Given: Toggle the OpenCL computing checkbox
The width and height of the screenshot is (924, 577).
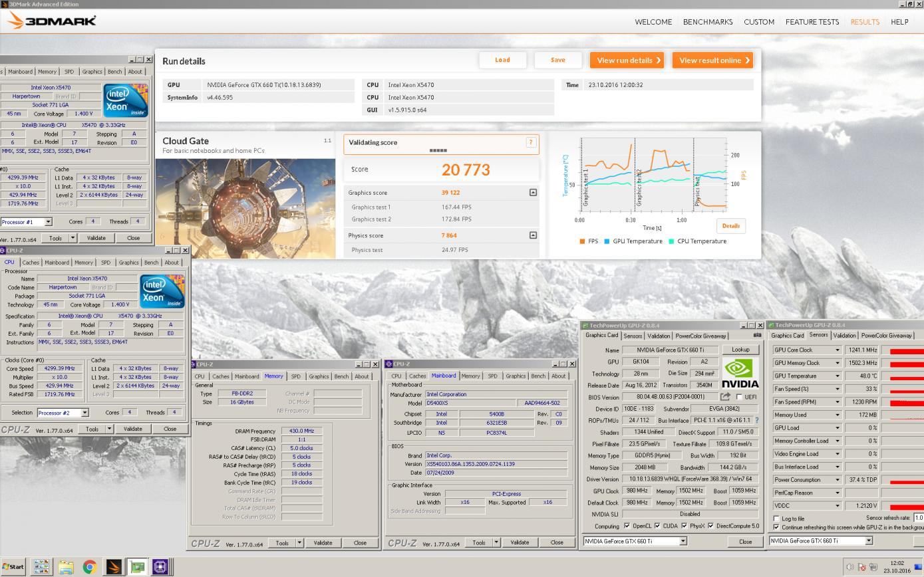Looking at the screenshot, I should coord(627,526).
